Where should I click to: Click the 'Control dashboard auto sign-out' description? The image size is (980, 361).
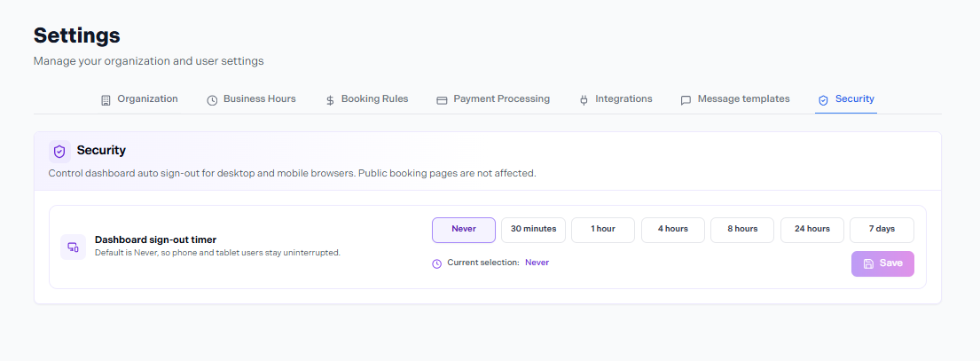[293, 174]
